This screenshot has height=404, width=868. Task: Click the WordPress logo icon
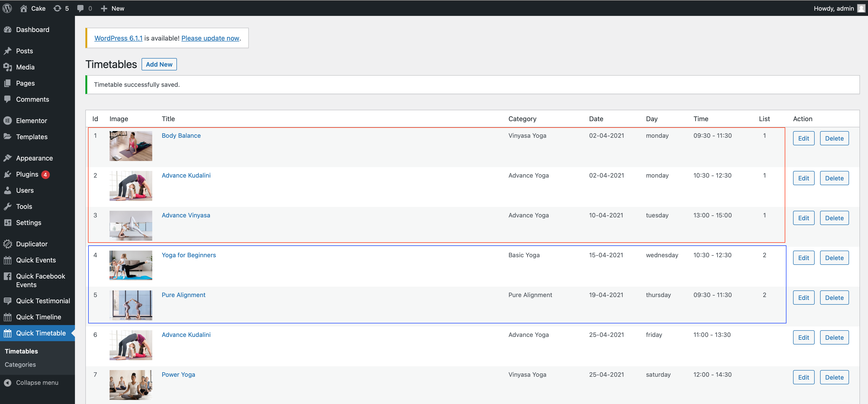point(7,8)
